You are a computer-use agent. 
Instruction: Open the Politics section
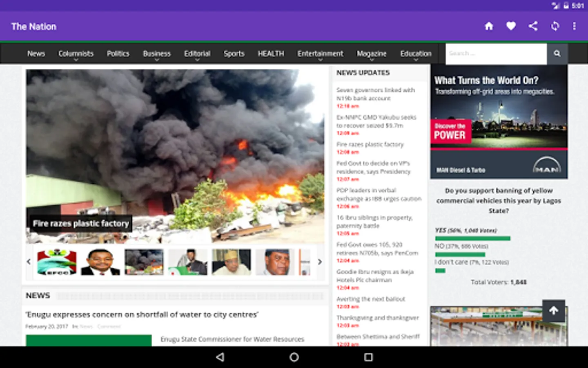pos(118,53)
